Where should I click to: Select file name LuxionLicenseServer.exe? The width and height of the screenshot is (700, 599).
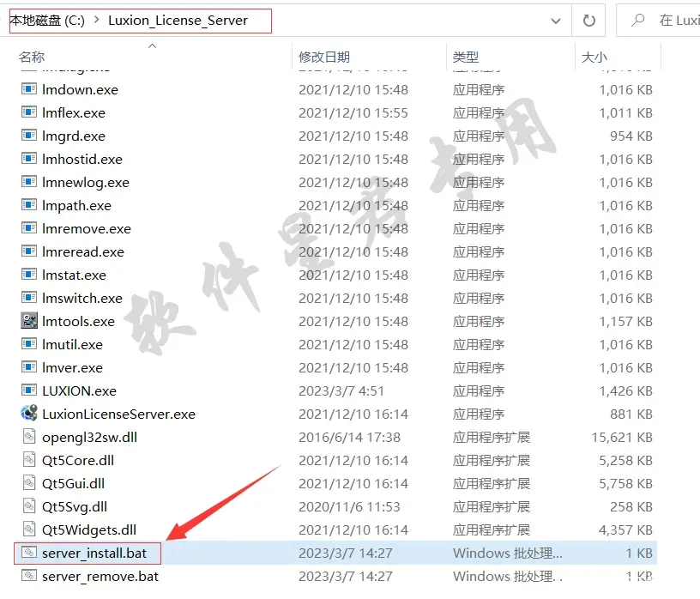(x=118, y=414)
